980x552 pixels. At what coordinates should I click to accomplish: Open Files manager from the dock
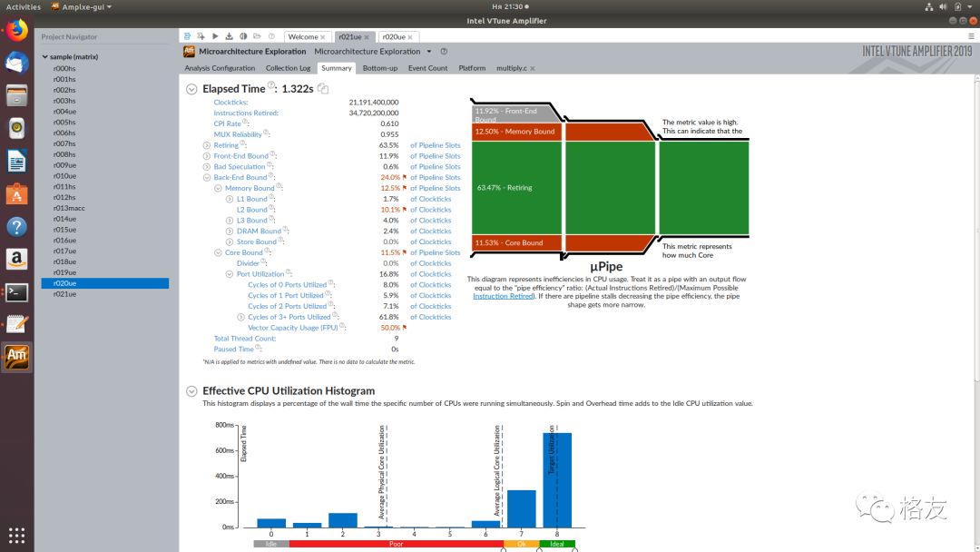point(17,95)
